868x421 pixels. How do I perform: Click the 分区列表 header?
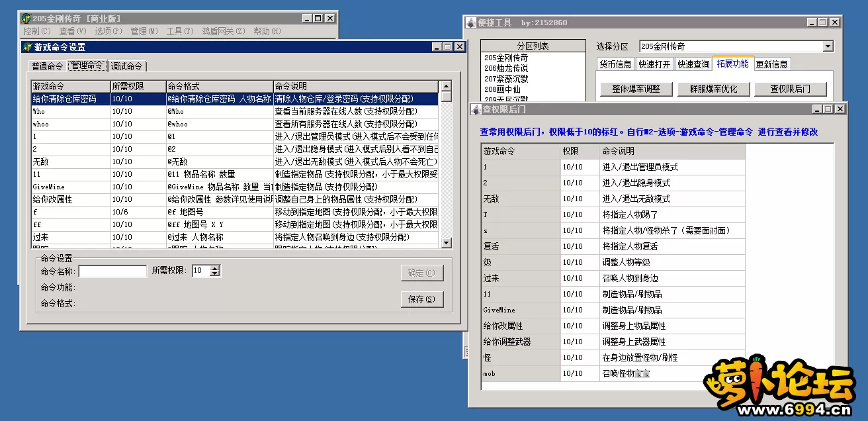tap(533, 46)
